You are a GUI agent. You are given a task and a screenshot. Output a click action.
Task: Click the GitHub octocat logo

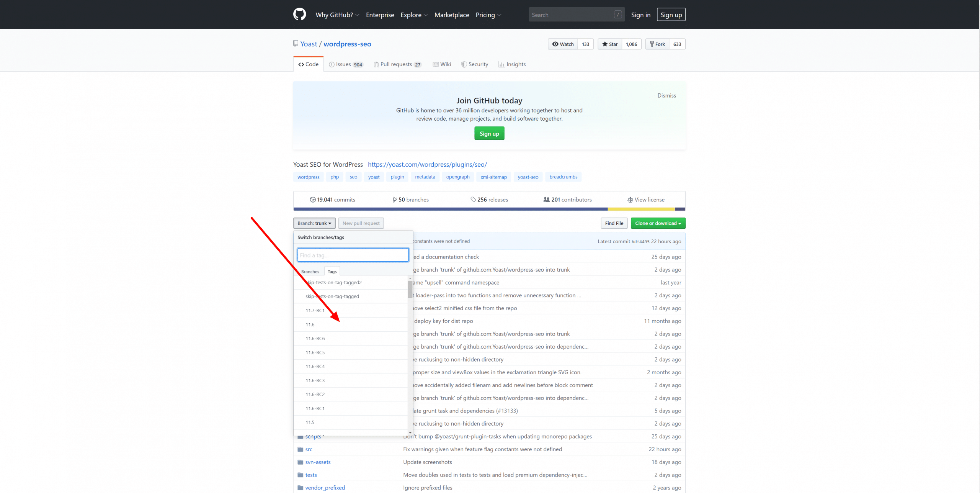point(299,15)
